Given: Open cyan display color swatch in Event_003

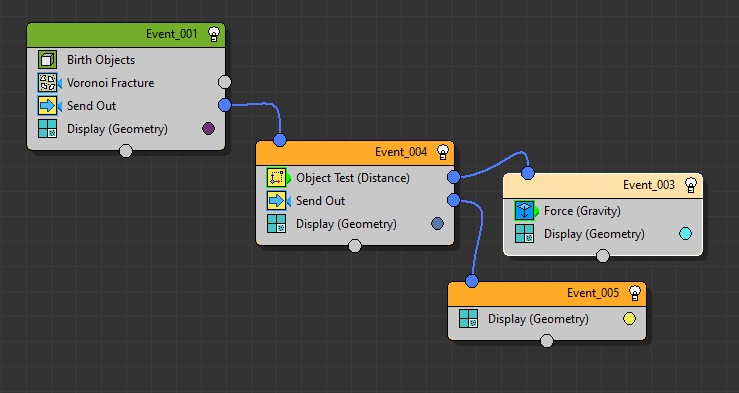Looking at the screenshot, I should (x=685, y=233).
